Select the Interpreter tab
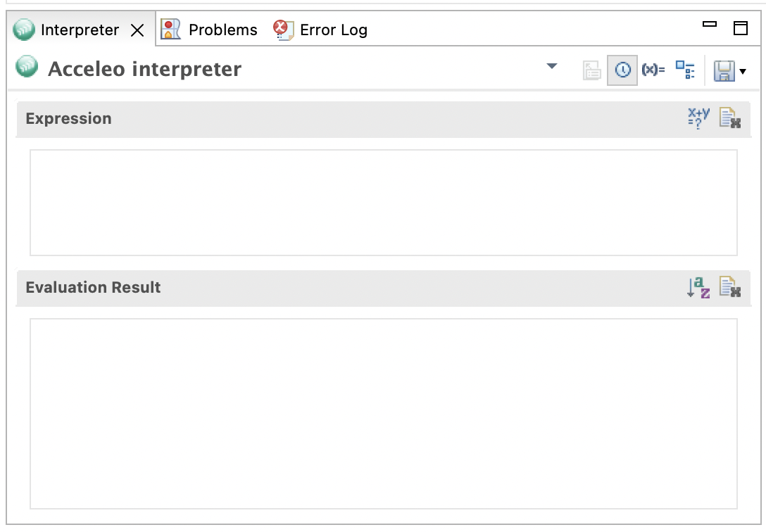This screenshot has height=532, width=766. coord(79,30)
